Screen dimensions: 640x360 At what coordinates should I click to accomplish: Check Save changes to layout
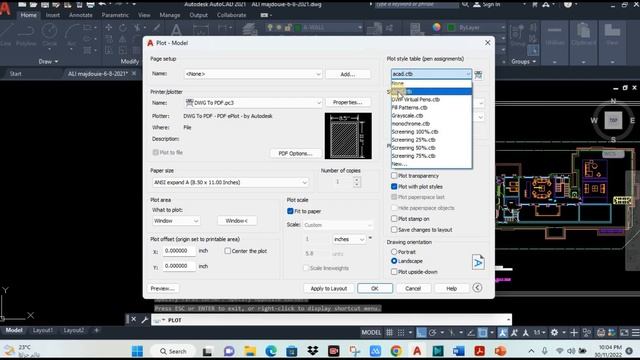(x=394, y=230)
